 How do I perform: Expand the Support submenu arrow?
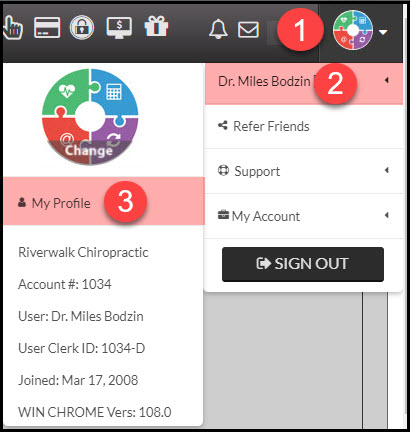tap(387, 170)
